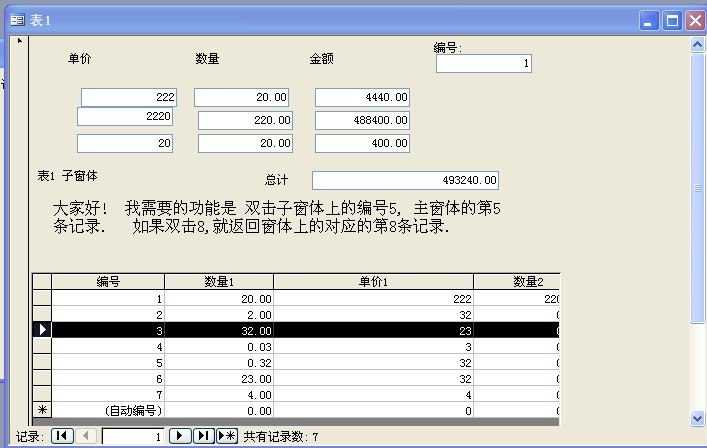Click the 金额 field showing 4440.00
Image resolution: width=707 pixels, height=448 pixels.
coord(362,97)
